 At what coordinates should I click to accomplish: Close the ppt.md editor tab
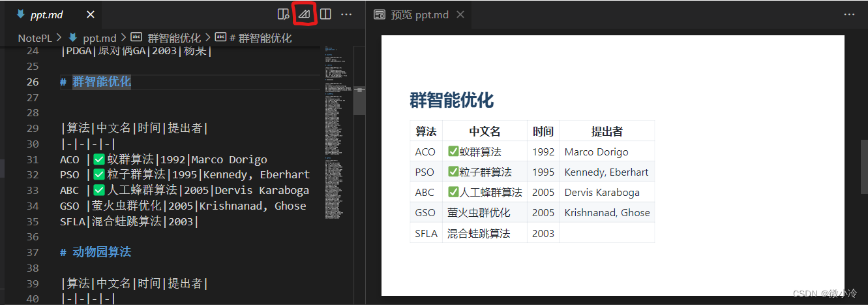tap(91, 14)
